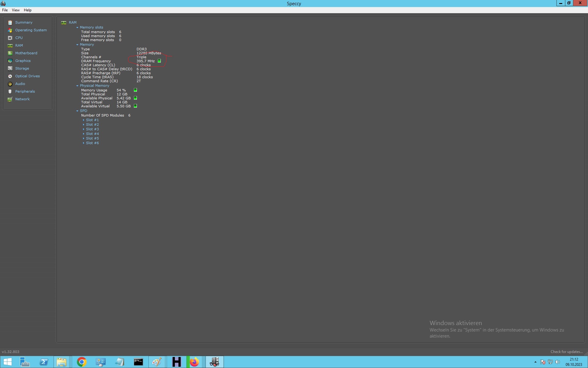This screenshot has width=588, height=368.
Task: Toggle the Memory Usage green indicator
Action: pyautogui.click(x=135, y=90)
